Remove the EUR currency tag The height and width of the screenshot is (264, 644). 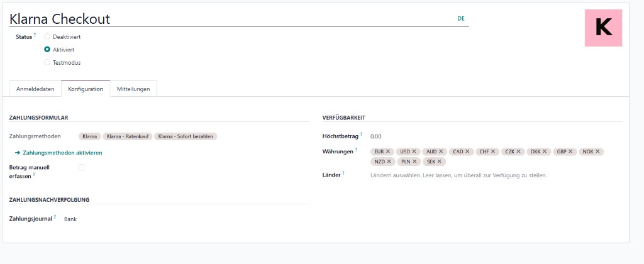387,151
